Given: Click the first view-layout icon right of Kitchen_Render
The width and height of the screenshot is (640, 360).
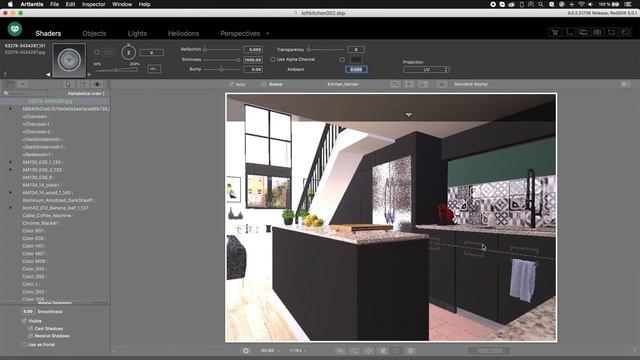Looking at the screenshot, I should point(395,84).
